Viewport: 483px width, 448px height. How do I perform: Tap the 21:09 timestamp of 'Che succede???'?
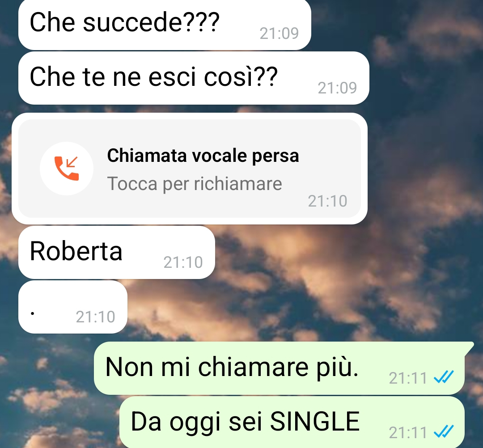[279, 33]
